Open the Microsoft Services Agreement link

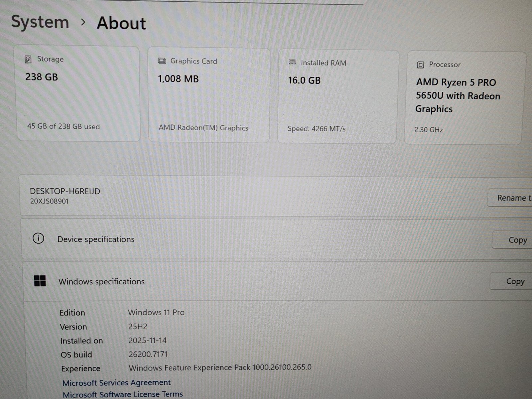pos(116,383)
